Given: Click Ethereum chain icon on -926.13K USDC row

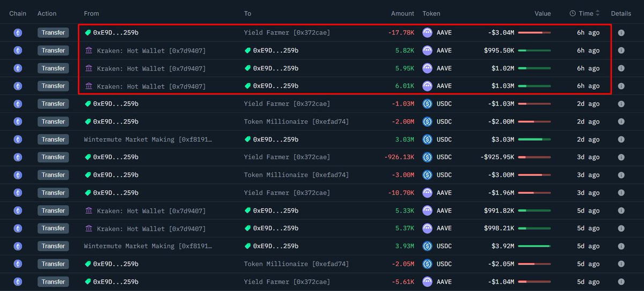Looking at the screenshot, I should 18,157.
